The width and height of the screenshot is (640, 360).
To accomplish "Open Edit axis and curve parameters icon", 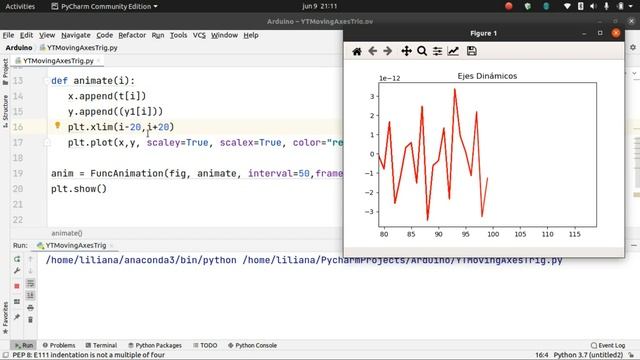I will 453,51.
